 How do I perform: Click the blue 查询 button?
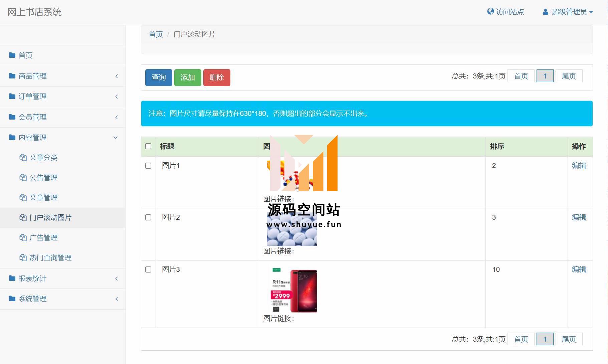159,77
